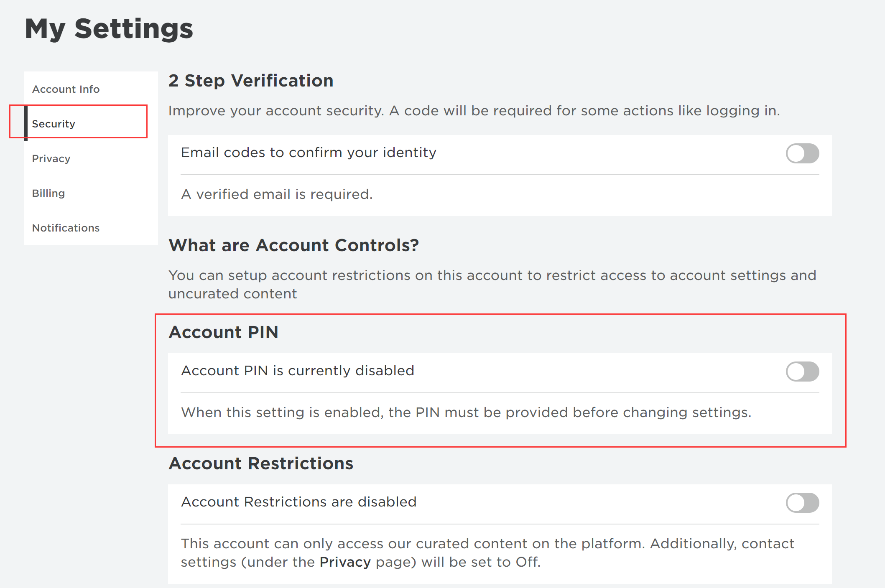The width and height of the screenshot is (885, 588).
Task: Open the Notifications settings tab
Action: point(66,228)
